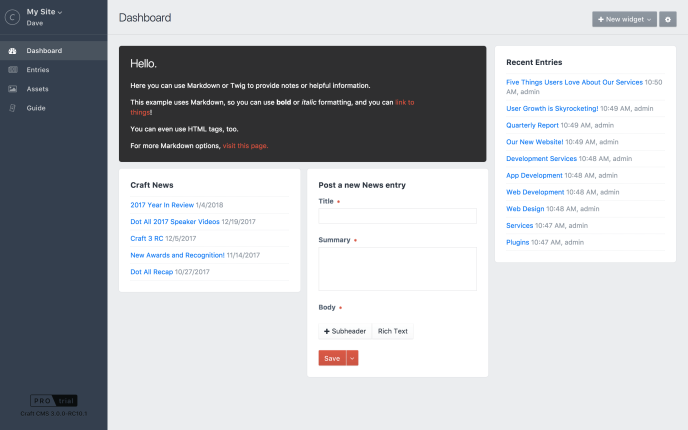Image resolution: width=688 pixels, height=430 pixels.
Task: Add a Rich Text block
Action: [393, 331]
